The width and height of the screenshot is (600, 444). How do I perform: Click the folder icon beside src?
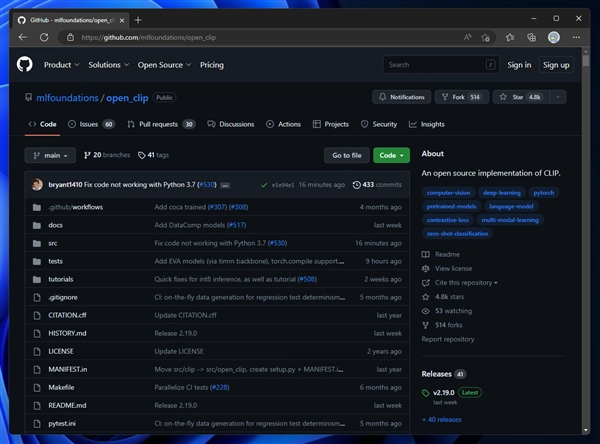point(37,243)
